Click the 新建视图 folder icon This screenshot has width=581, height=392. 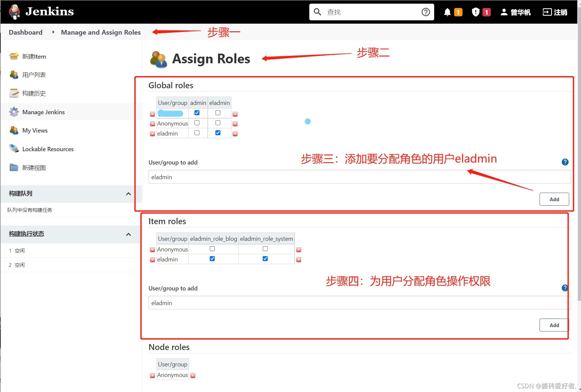tap(14, 168)
